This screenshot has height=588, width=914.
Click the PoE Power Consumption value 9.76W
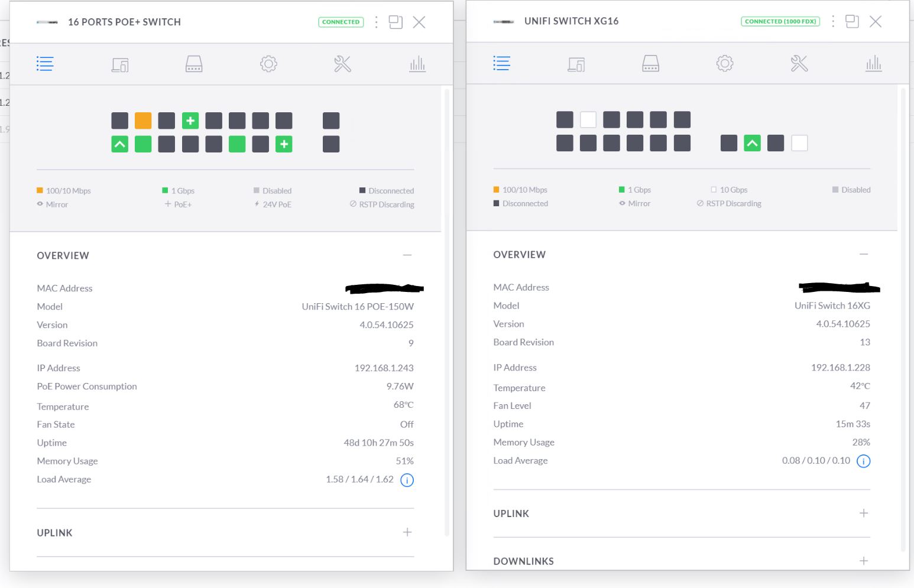[x=400, y=386]
